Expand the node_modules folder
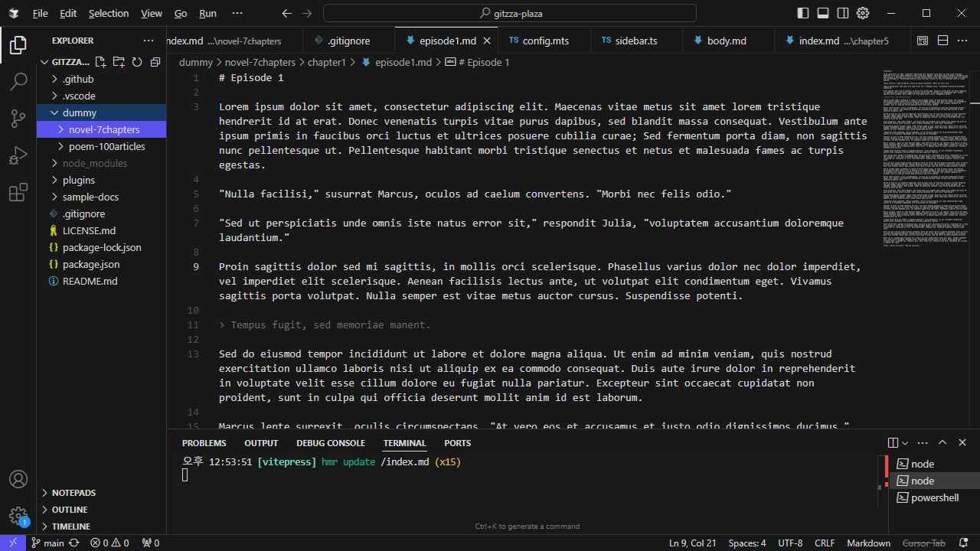The height and width of the screenshot is (551, 980). (x=101, y=163)
